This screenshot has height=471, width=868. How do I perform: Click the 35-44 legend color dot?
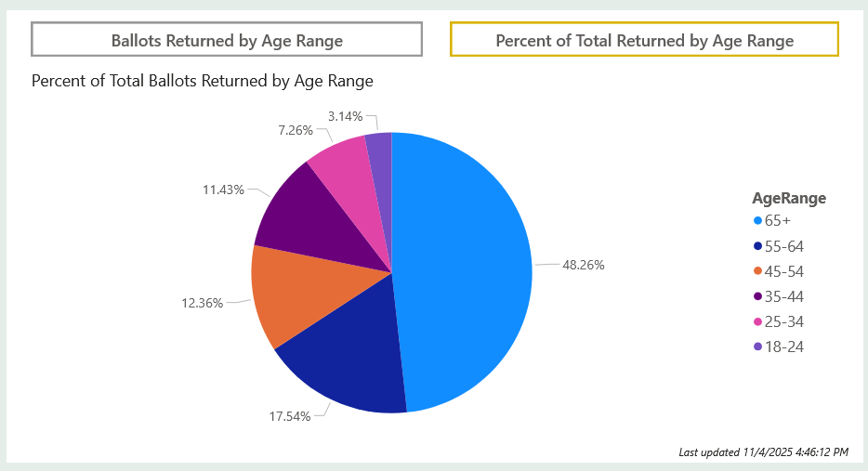(757, 296)
